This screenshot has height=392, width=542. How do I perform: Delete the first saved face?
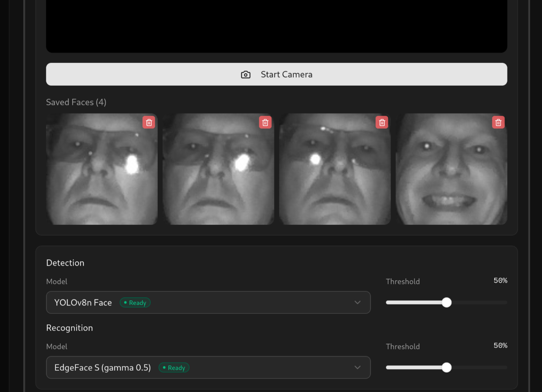pyautogui.click(x=149, y=122)
